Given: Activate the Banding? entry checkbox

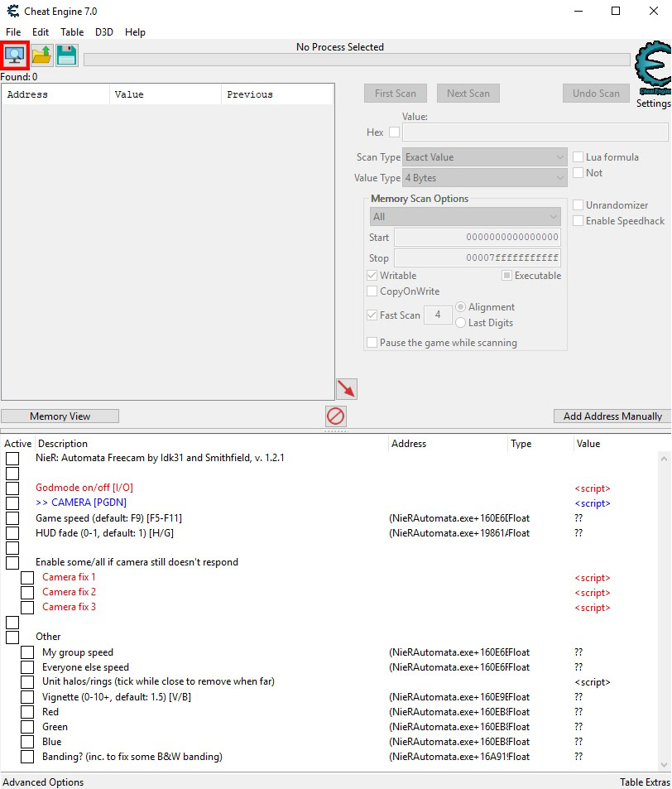Looking at the screenshot, I should pos(27,756).
